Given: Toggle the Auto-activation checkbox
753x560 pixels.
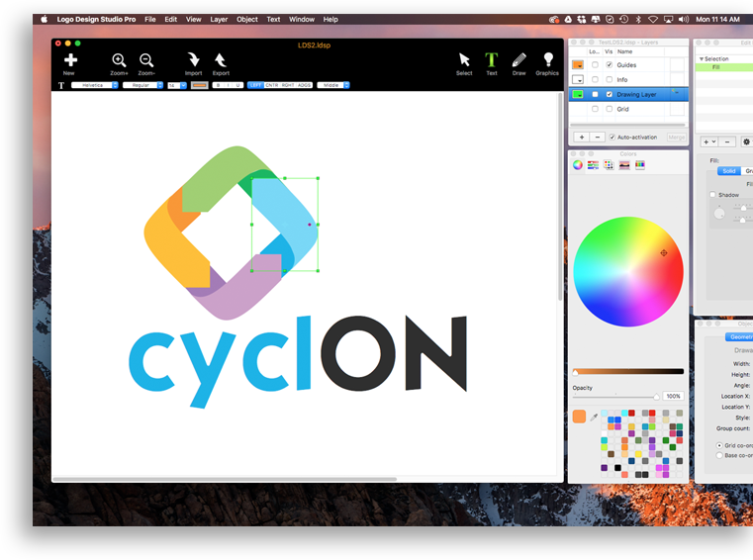Looking at the screenshot, I should (x=612, y=138).
